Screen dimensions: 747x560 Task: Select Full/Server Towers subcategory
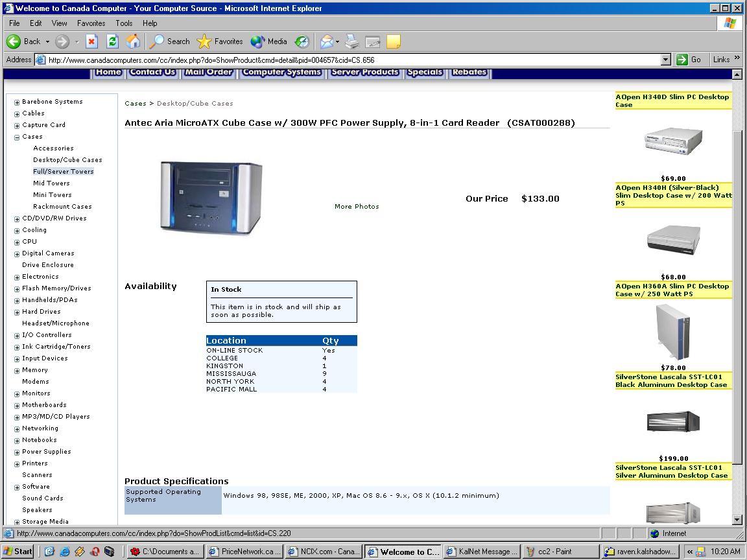coord(64,171)
